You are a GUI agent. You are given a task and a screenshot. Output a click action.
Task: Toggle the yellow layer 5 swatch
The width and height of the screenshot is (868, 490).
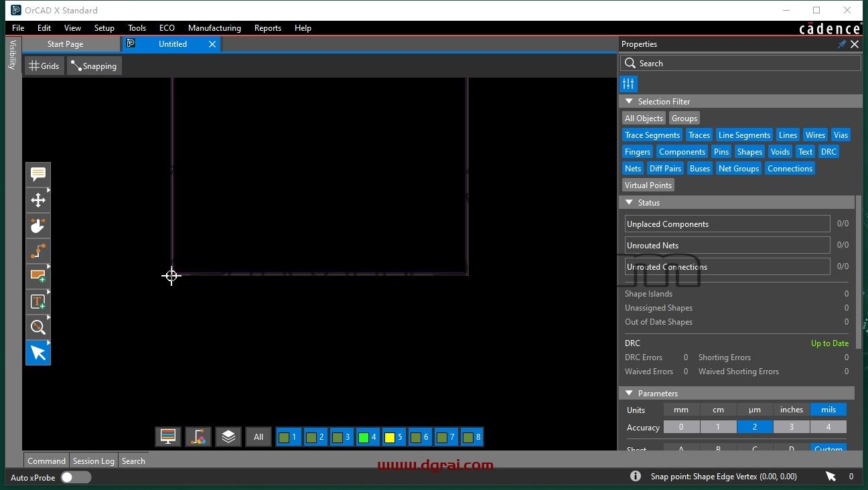[x=394, y=437]
